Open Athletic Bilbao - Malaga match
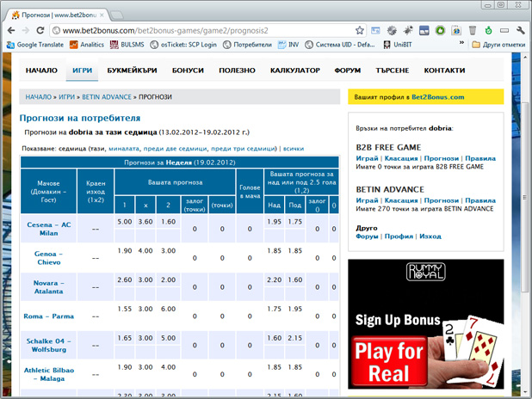 [x=48, y=374]
